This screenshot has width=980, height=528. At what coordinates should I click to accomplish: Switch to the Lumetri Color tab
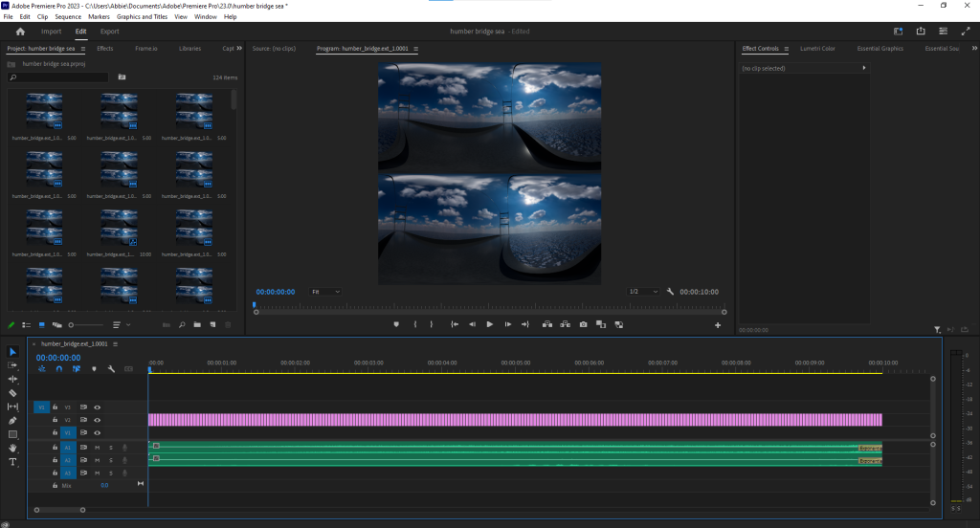[815, 48]
